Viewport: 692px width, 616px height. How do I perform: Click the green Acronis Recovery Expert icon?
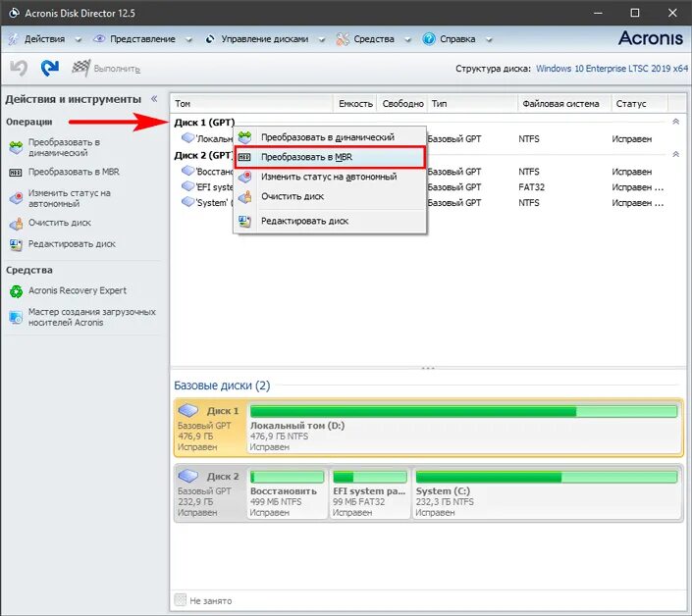[x=17, y=291]
